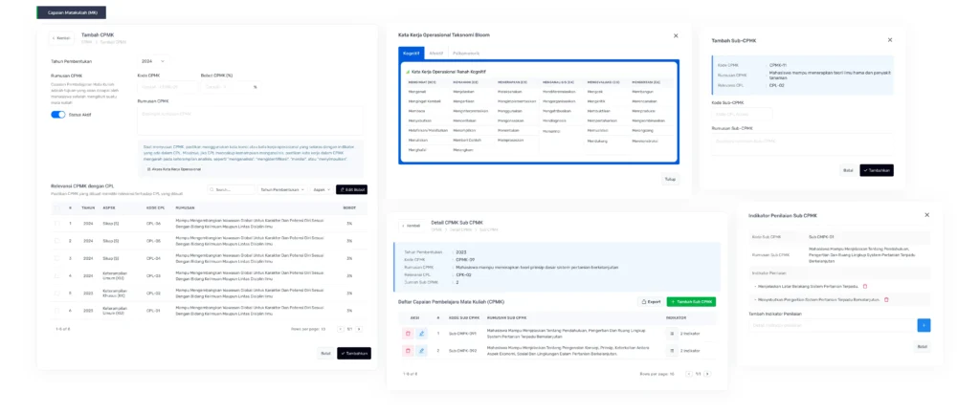Screen dimensions: 980x413
Task: Focus the Search field above CPL table
Action: click(232, 189)
